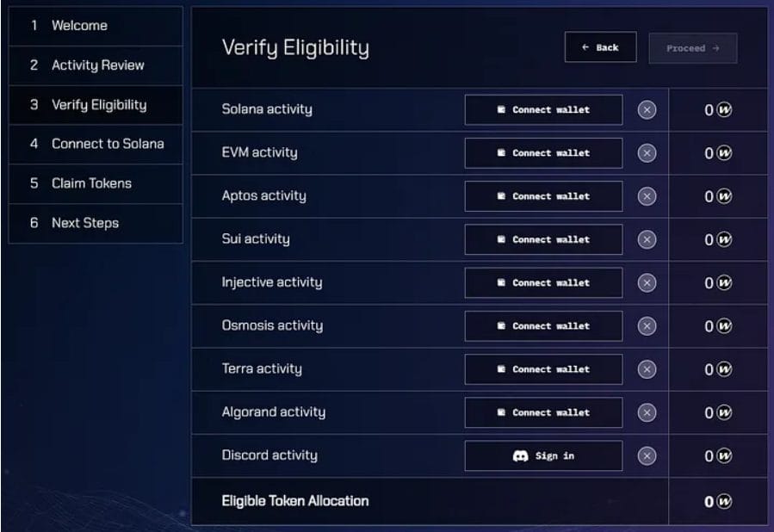Go back using the Back button
Screen dimensions: 774x532
click(x=600, y=47)
